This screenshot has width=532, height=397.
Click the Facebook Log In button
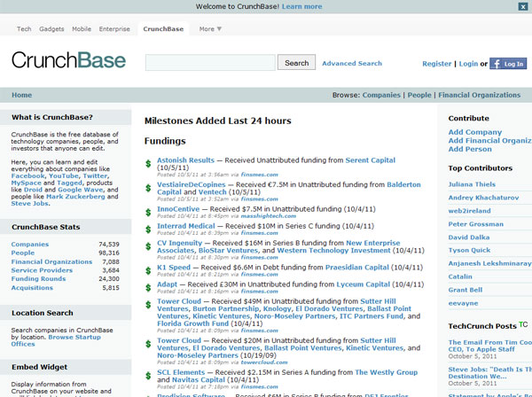[x=508, y=64]
